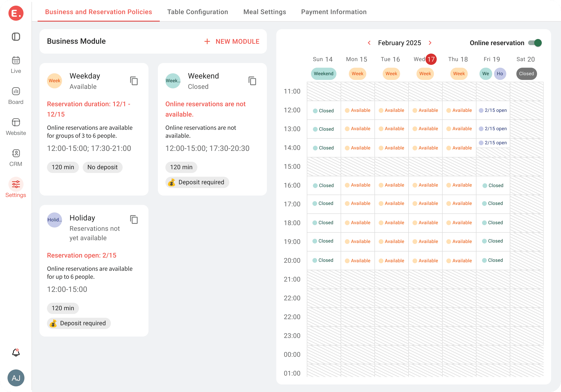Open Business and Reservation Policies tab
Image resolution: width=561 pixels, height=392 pixels.
tap(98, 12)
